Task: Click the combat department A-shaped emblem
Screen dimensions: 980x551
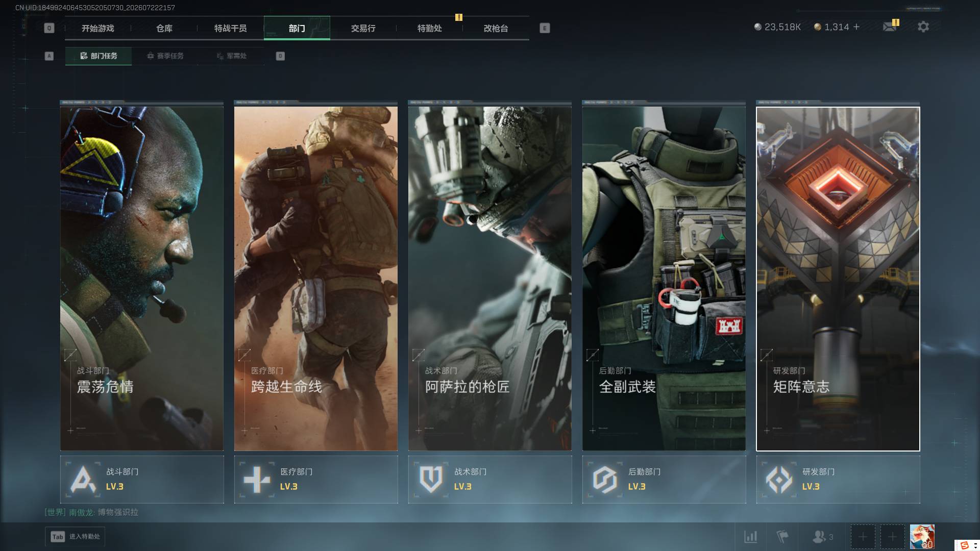Action: click(83, 480)
